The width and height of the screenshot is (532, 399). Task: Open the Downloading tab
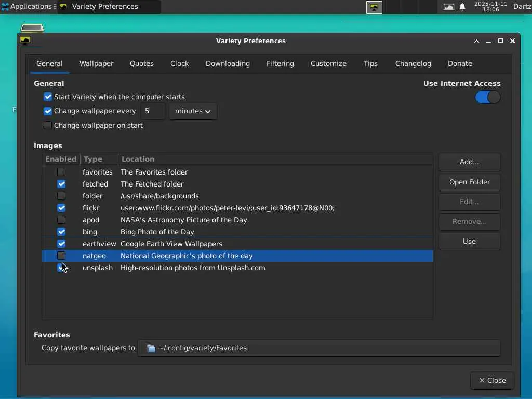pos(228,63)
